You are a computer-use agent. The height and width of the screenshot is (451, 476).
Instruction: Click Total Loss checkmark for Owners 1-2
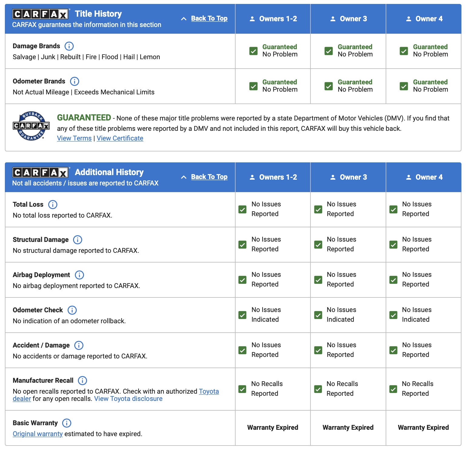[243, 209]
